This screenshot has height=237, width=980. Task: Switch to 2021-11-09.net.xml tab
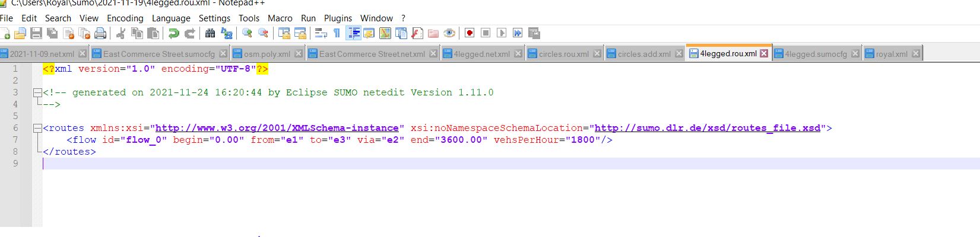pyautogui.click(x=44, y=53)
